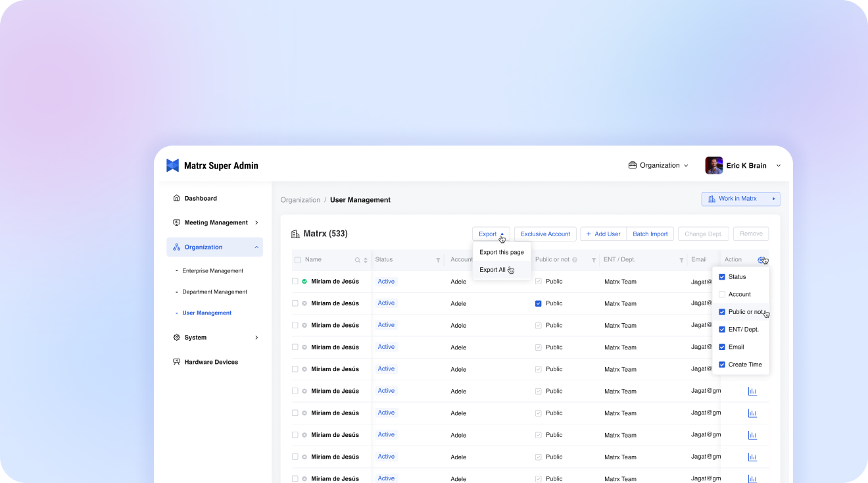The image size is (868, 483).
Task: Check the Account column option
Action: coord(722,294)
